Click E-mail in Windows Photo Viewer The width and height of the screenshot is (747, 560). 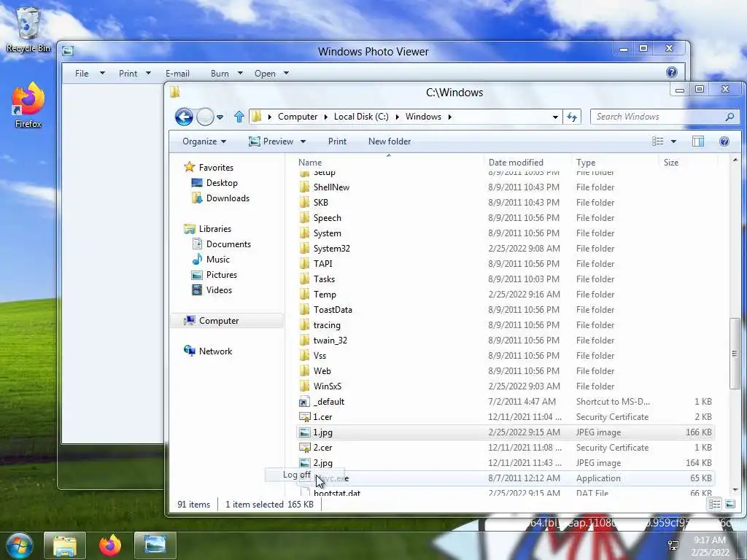click(x=177, y=74)
